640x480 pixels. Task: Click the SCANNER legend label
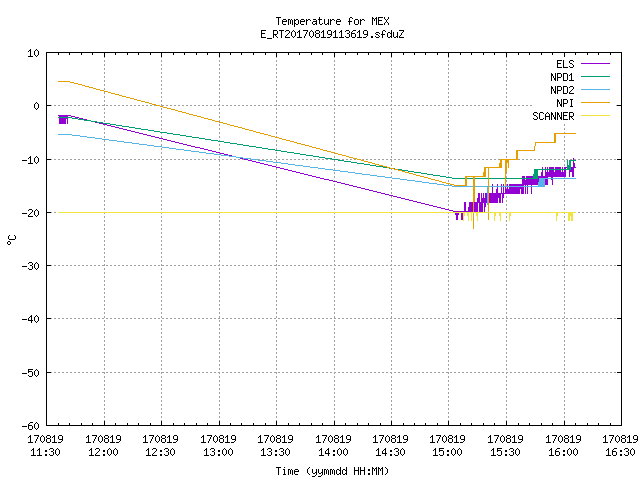[553, 116]
